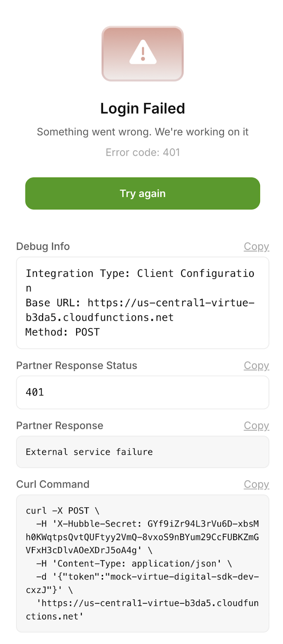This screenshot has width=283, height=644.
Task: Copy the Curl Command
Action: click(256, 484)
